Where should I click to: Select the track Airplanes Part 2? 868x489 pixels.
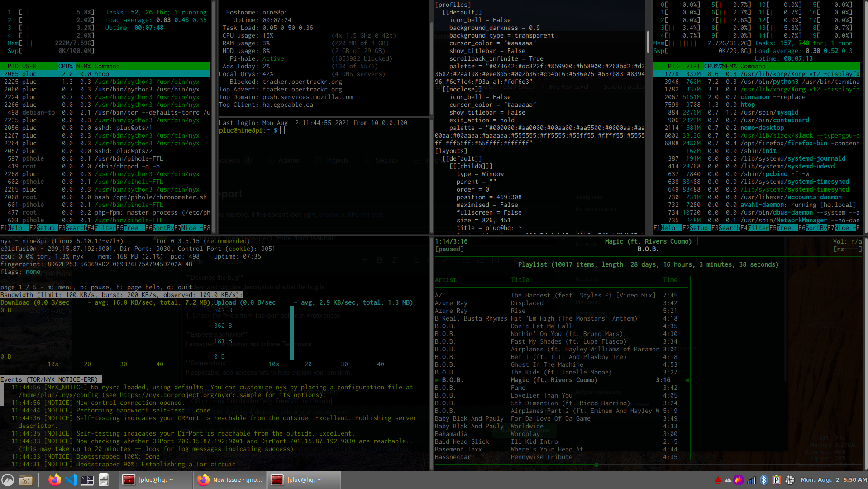click(x=562, y=411)
